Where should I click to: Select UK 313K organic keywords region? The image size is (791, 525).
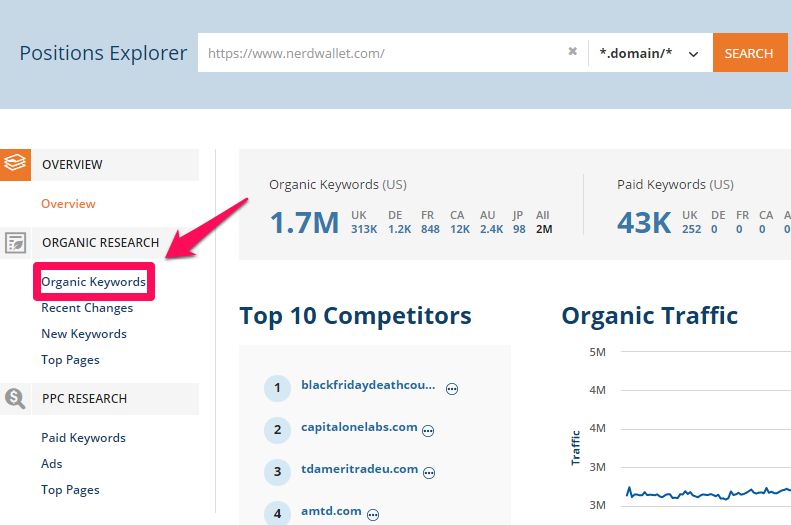364,222
